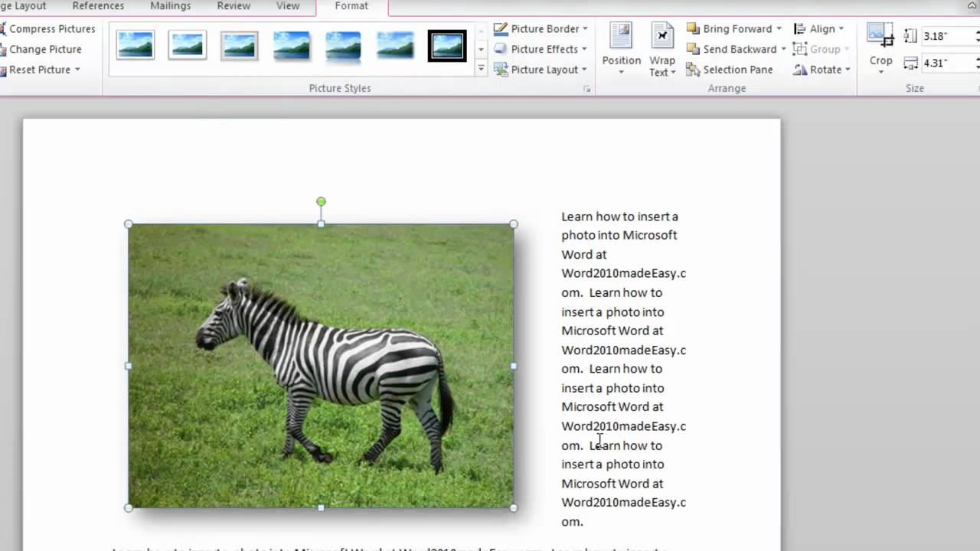Open Picture Border dropdown arrow
The width and height of the screenshot is (980, 551).
[x=585, y=29]
